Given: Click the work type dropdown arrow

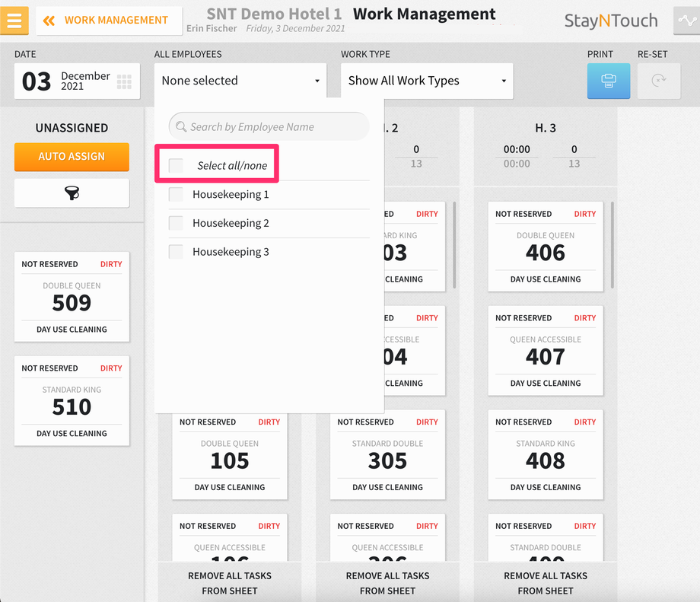Looking at the screenshot, I should click(504, 81).
